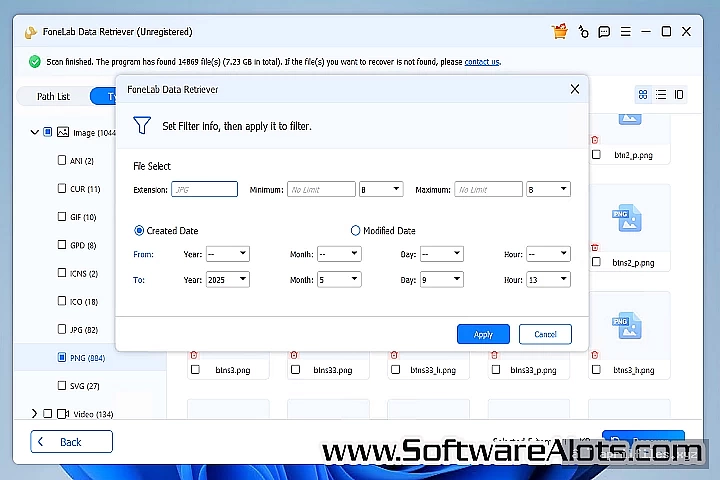Select the btns3_h.png file checkbox
Screen dimensions: 720x480
(x=596, y=369)
